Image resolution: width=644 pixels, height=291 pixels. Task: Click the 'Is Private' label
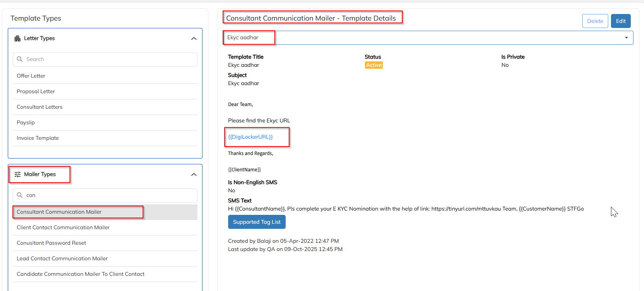(513, 57)
